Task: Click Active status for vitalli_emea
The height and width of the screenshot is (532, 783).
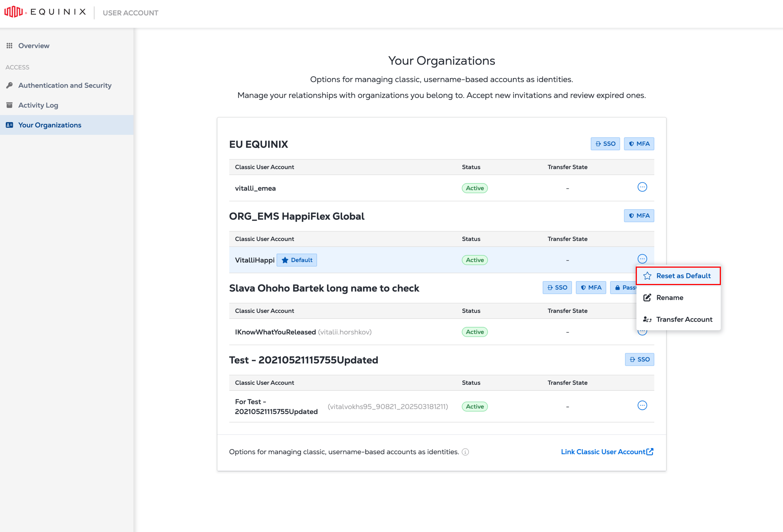Action: pyautogui.click(x=474, y=188)
